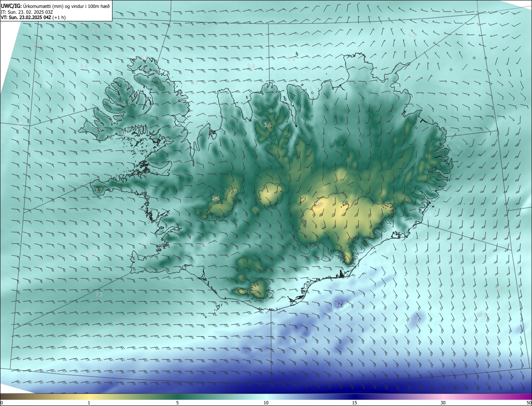Image resolution: width=532 pixels, height=406 pixels.
Task: Click the 3.7 value label on Snæfellsnes peninsula
Action: [x=99, y=190]
